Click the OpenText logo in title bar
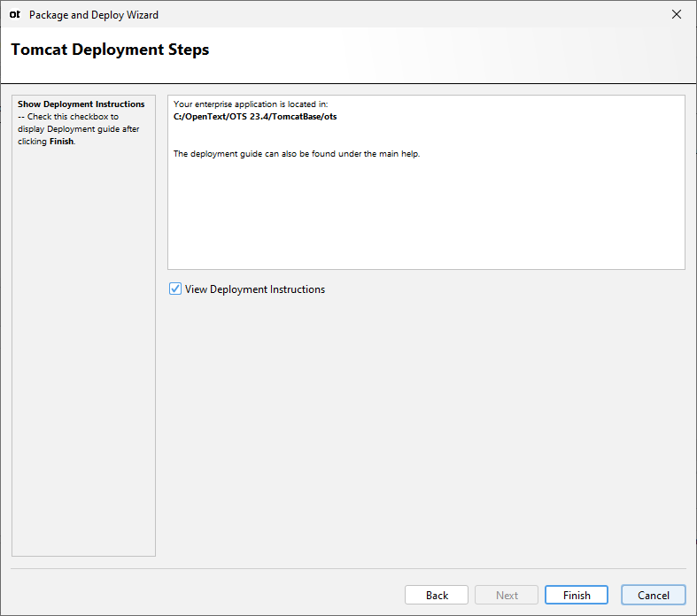The image size is (697, 616). 15,15
